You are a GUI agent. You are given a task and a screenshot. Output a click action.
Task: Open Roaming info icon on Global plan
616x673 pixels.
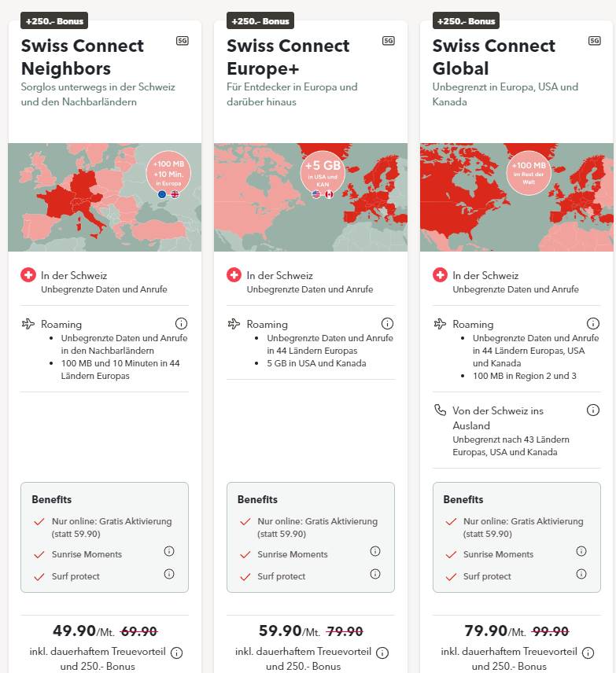point(593,323)
